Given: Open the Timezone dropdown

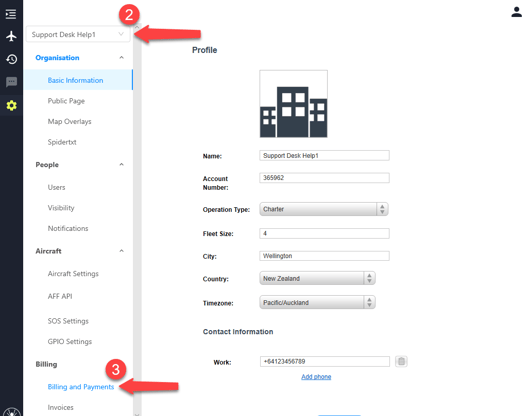Looking at the screenshot, I should point(317,302).
